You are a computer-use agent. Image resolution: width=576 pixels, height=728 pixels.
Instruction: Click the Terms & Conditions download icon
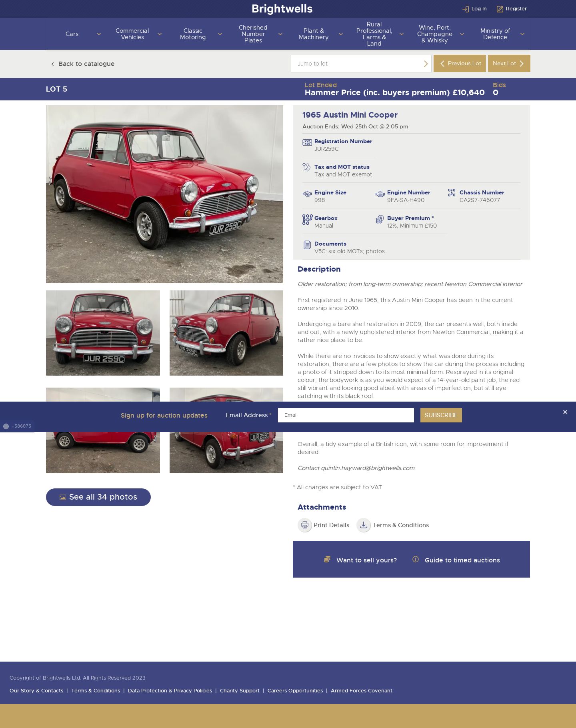coord(363,525)
